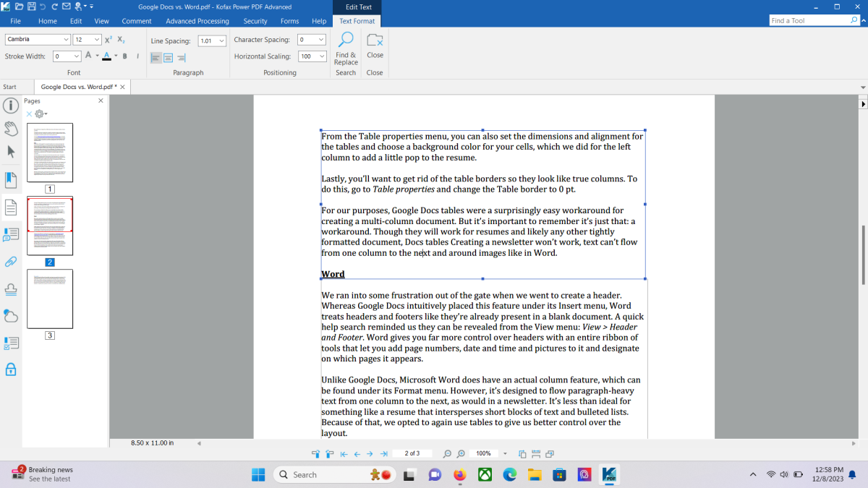
Task: Select the Hand pan tool
Action: click(11, 129)
